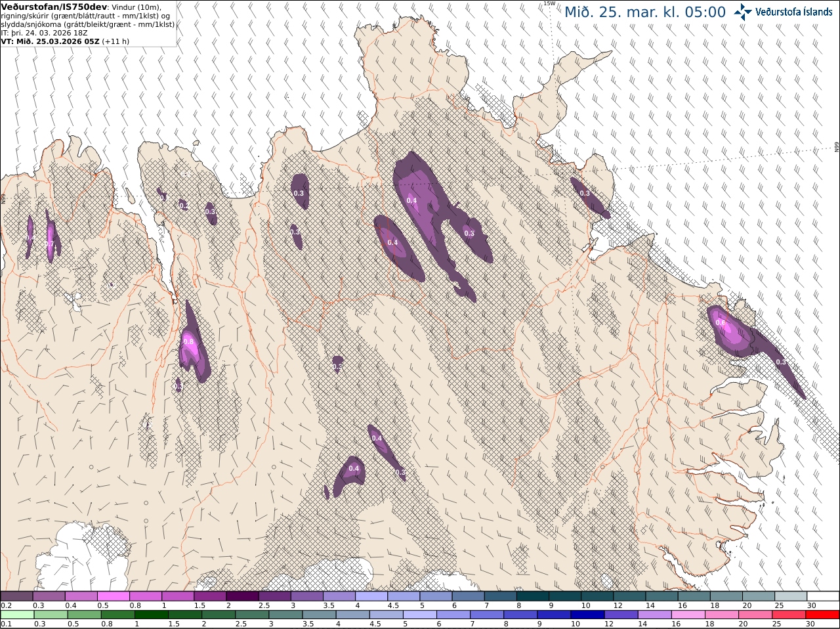Click the Veðurstofa Íslands logo text
This screenshot has height=629, width=840.
point(794,12)
